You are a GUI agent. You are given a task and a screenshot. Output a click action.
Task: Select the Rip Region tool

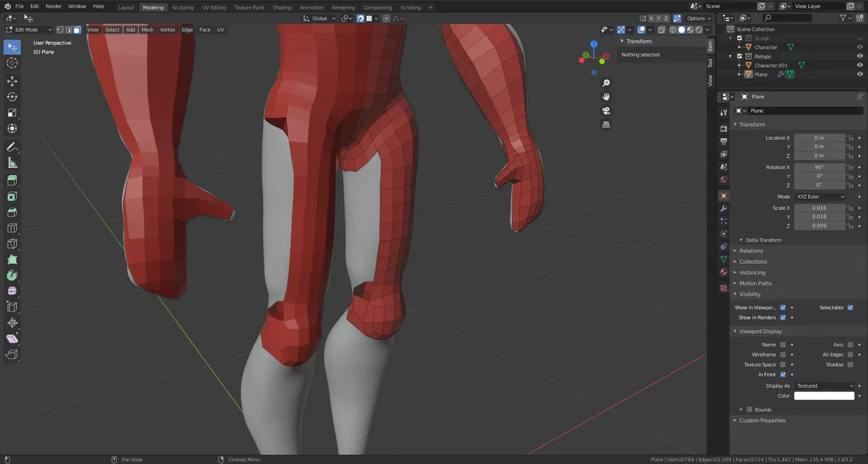[12, 354]
